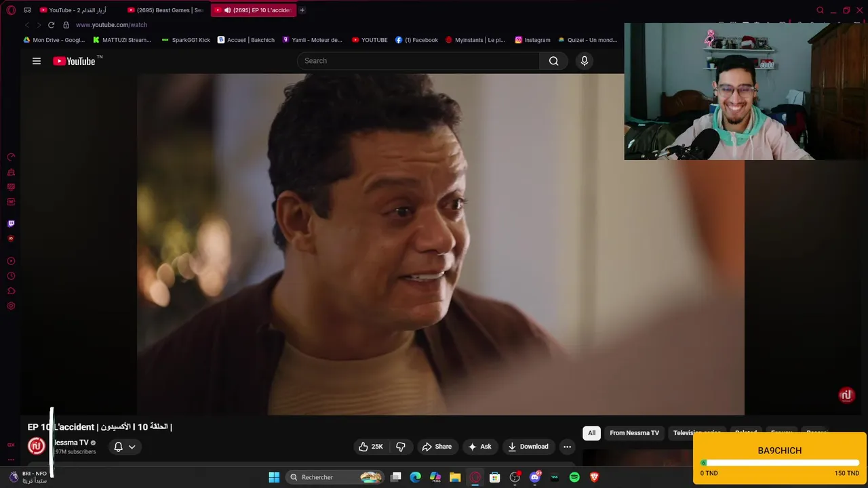Open MATTUZI Stream bookmark
Screen dimensions: 868x488
click(122, 40)
